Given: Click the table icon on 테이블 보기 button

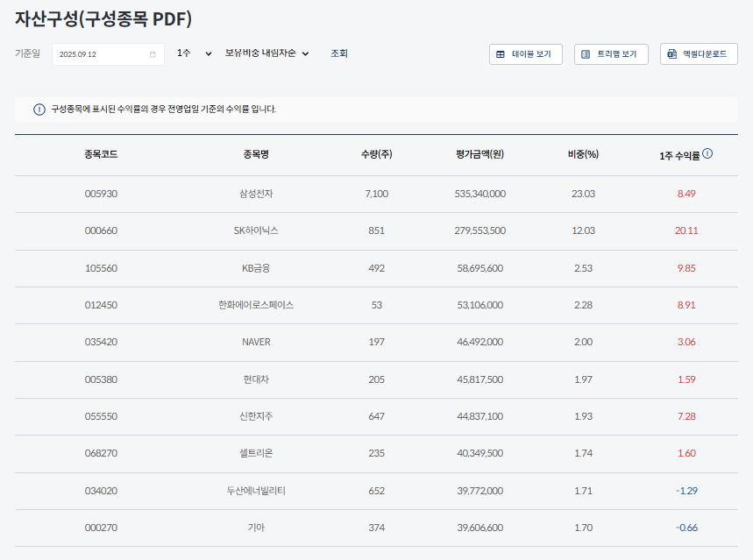Looking at the screenshot, I should [500, 53].
